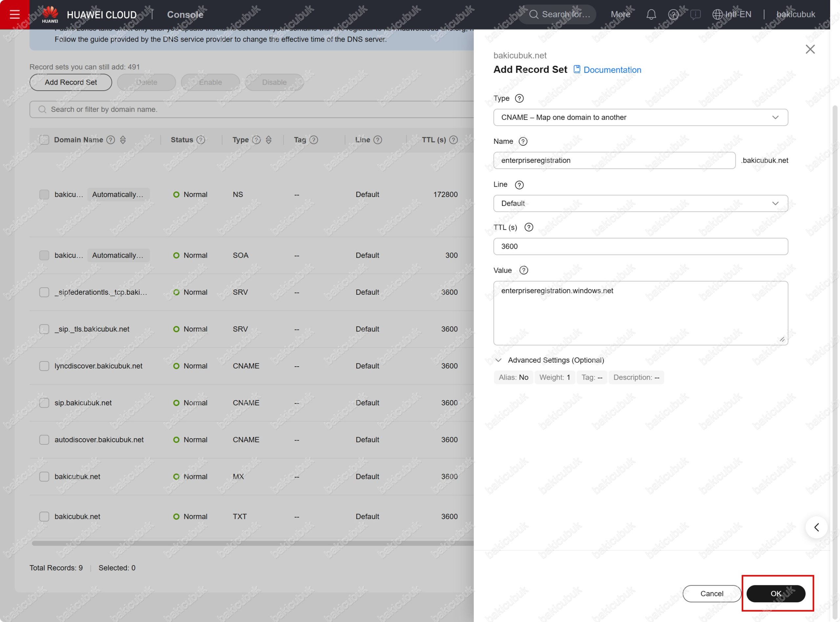
Task: Open the Type dropdown showing CNAME
Action: tap(640, 118)
